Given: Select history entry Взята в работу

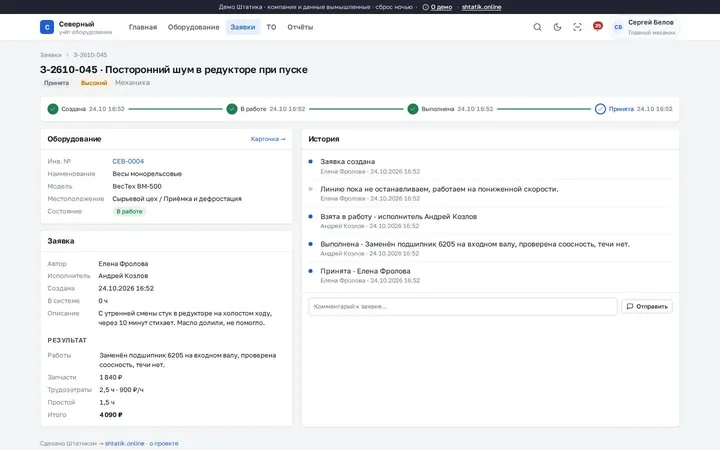Looking at the screenshot, I should (x=399, y=217).
